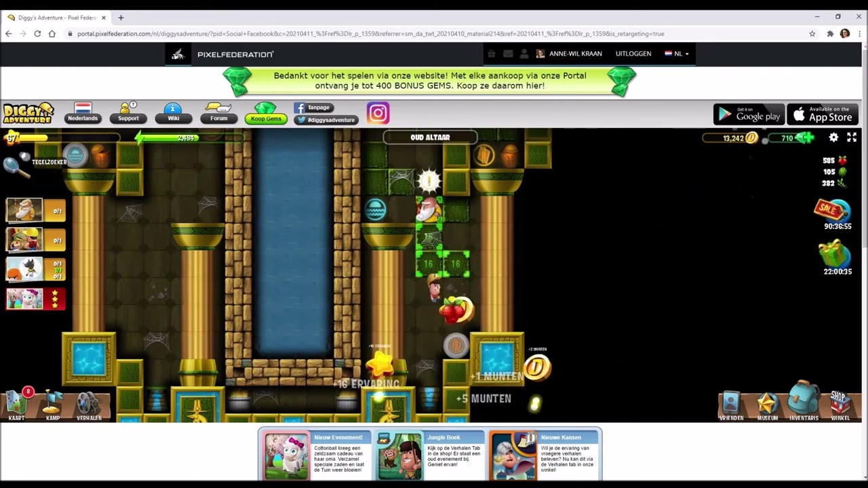The height and width of the screenshot is (488, 868).
Task: Open the Nieuwe Kansen news card
Action: (x=544, y=456)
